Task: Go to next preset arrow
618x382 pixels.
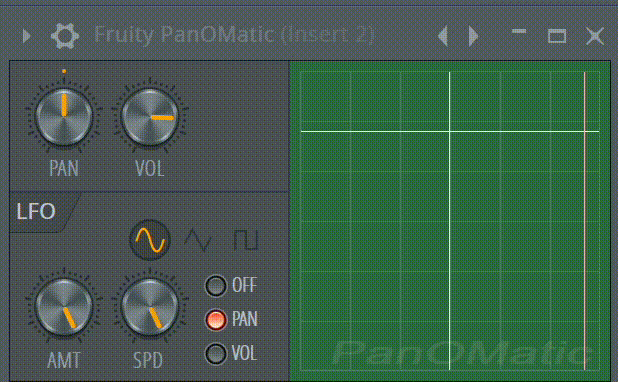Action: pos(473,36)
